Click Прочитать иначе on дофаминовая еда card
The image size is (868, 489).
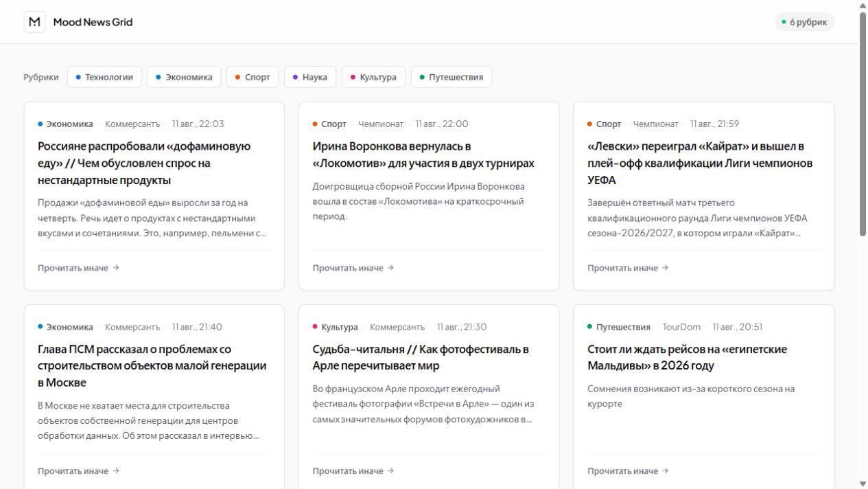pyautogui.click(x=78, y=268)
